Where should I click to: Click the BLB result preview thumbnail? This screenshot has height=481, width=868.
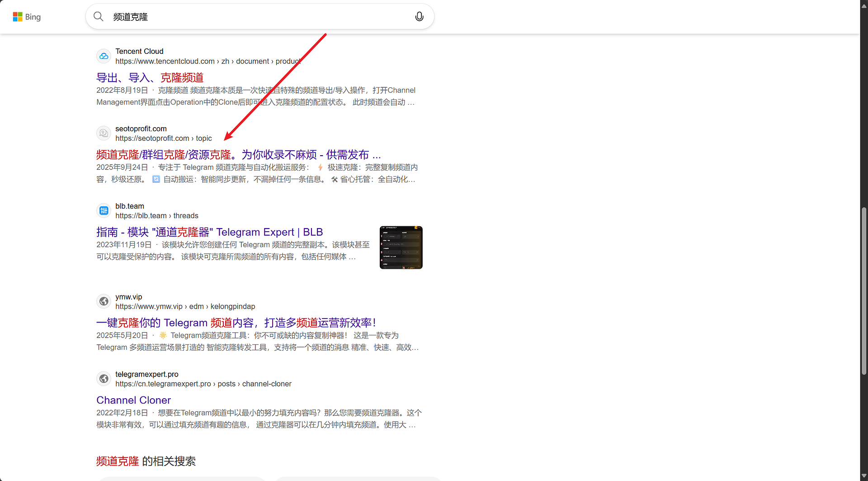click(401, 247)
